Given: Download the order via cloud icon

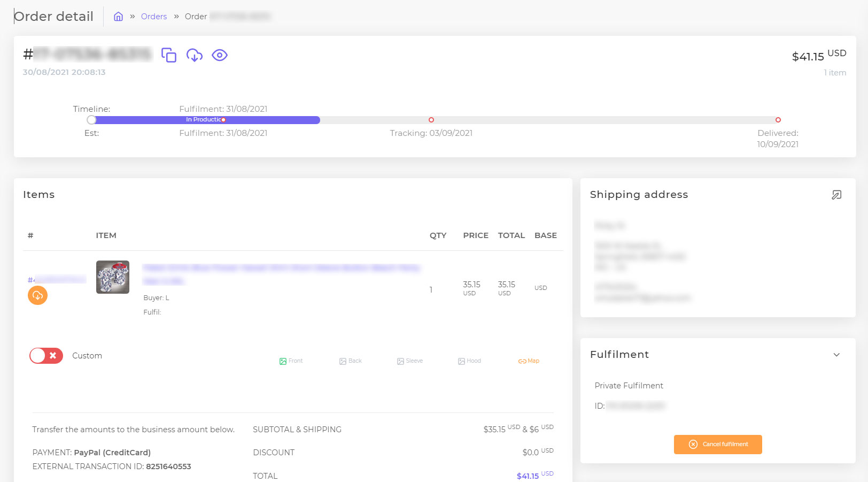Looking at the screenshot, I should tap(195, 55).
